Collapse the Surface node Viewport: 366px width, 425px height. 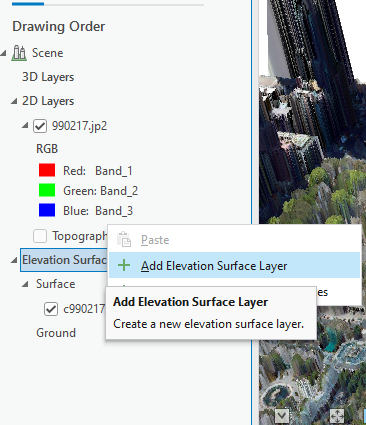pos(25,284)
